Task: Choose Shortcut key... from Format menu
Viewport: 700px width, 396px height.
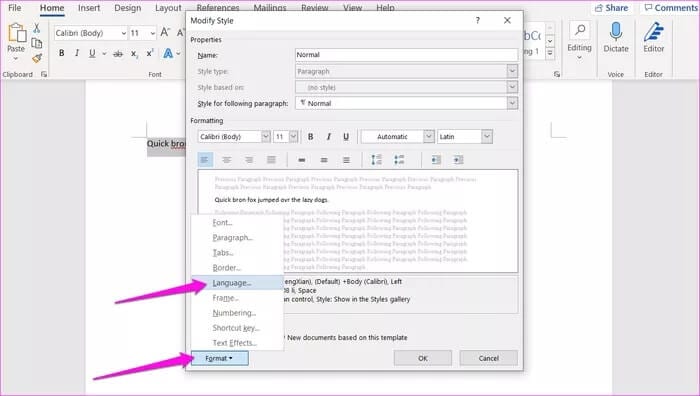Action: (238, 328)
